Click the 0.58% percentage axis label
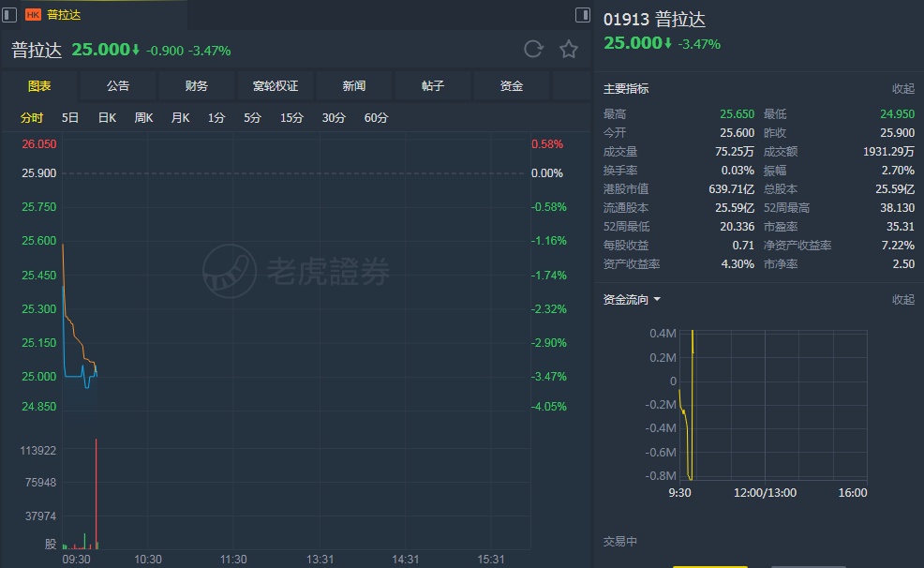 point(547,144)
